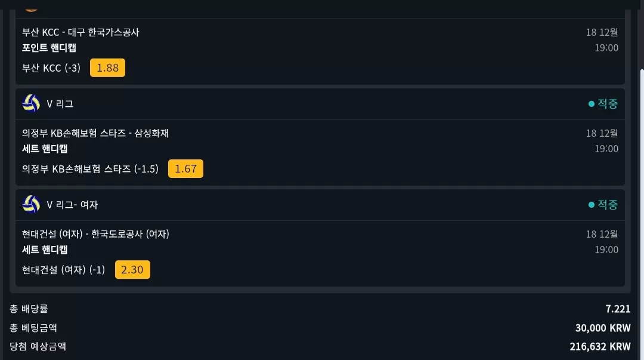Click the V 리그 volleyball icon
644x360 pixels.
coord(31,103)
